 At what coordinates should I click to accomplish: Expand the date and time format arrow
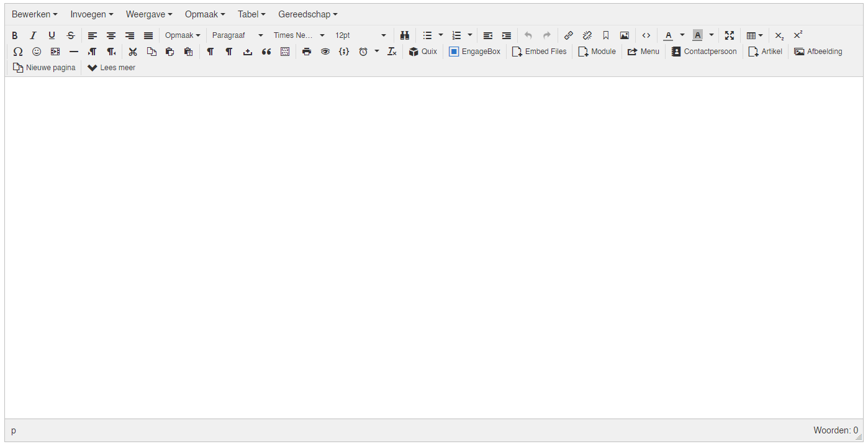click(x=377, y=52)
